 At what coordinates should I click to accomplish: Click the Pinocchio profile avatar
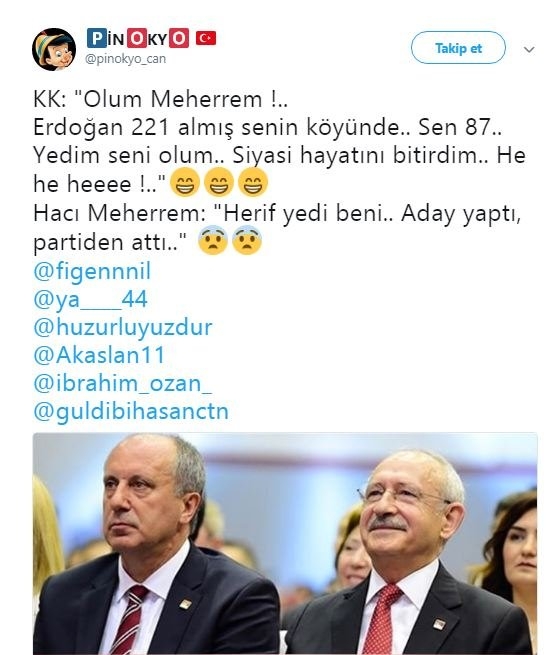53,49
